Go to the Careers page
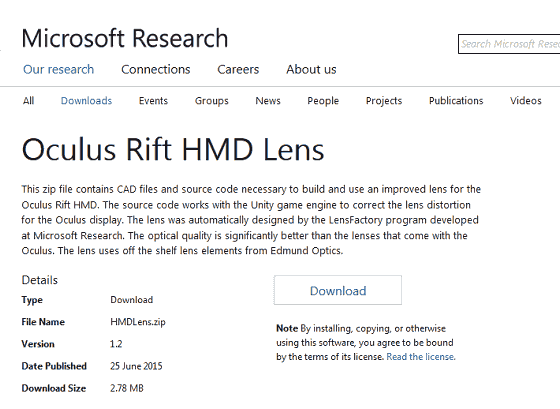The image size is (560, 409). (238, 69)
